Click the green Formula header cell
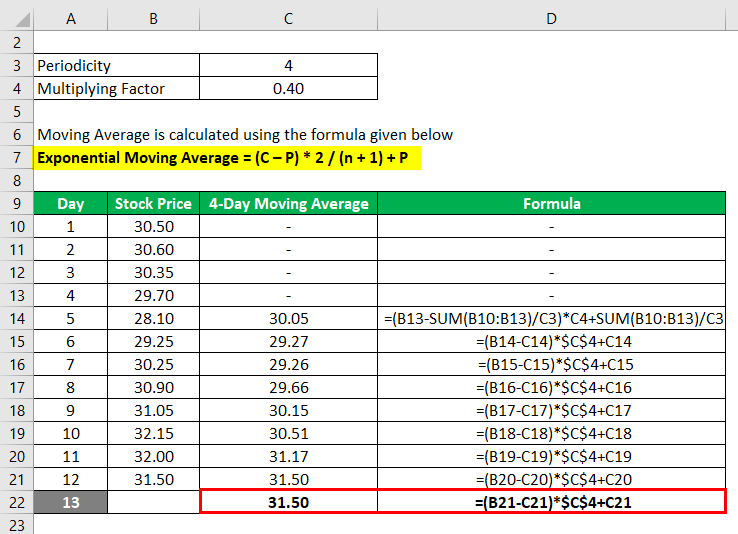This screenshot has height=534, width=738. [552, 203]
